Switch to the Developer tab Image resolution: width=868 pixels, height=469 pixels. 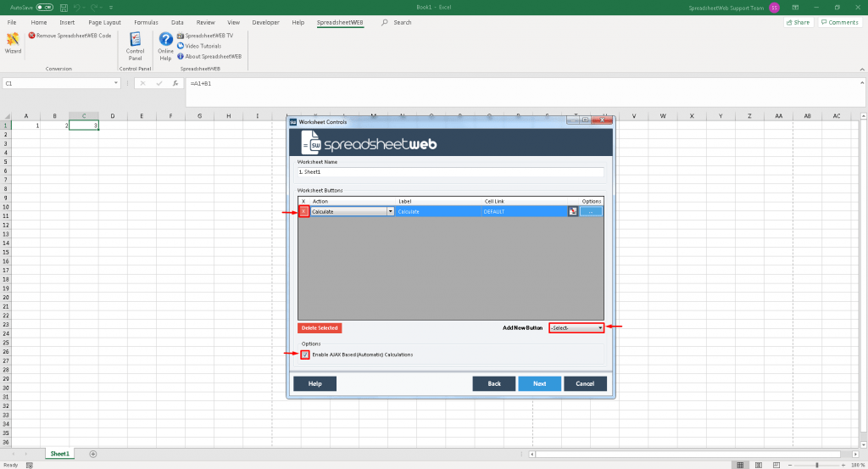(265, 23)
